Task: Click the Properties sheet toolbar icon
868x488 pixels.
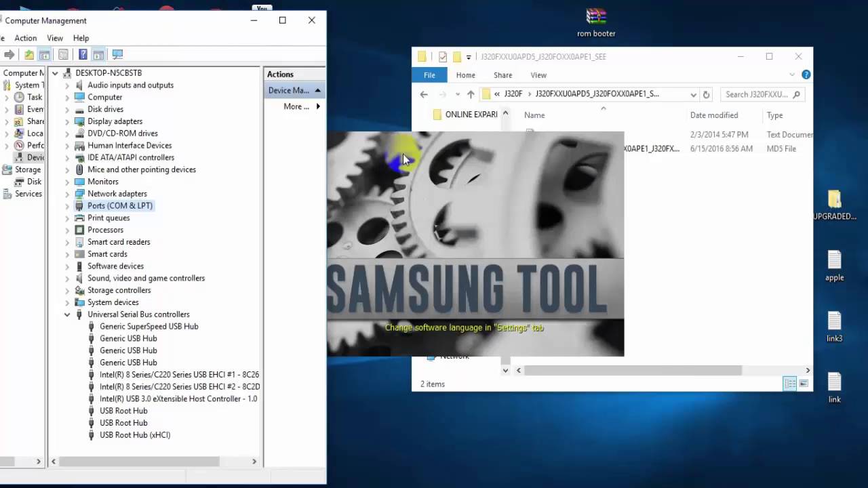Action: pos(63,55)
